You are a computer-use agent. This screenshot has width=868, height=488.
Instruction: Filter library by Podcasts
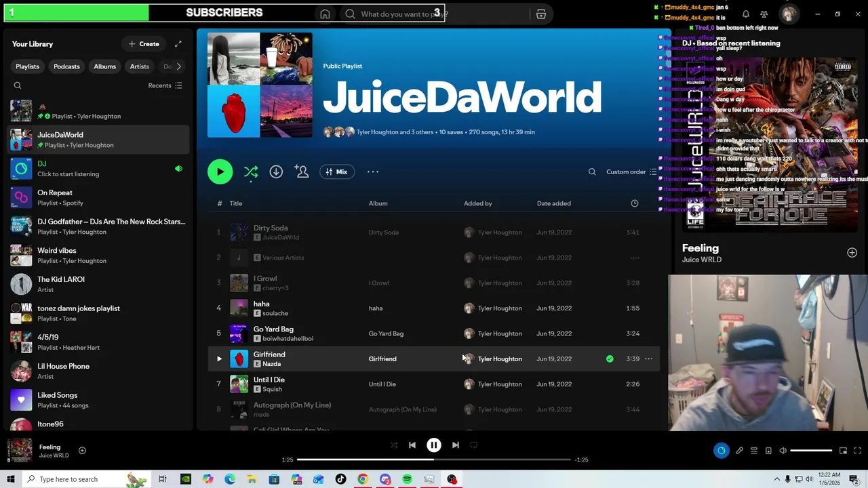pos(66,66)
